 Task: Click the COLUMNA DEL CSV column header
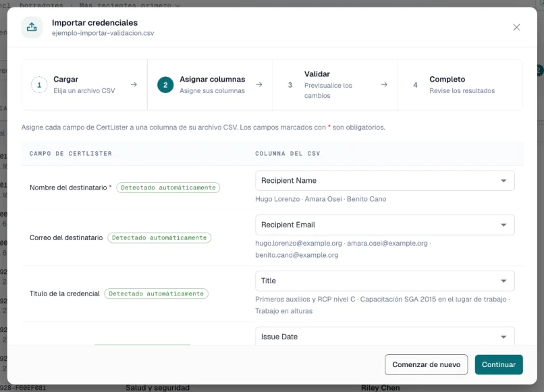(288, 154)
